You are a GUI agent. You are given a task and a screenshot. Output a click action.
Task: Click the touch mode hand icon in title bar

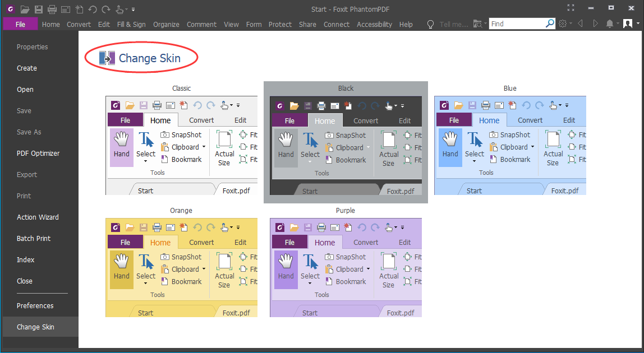(x=119, y=9)
